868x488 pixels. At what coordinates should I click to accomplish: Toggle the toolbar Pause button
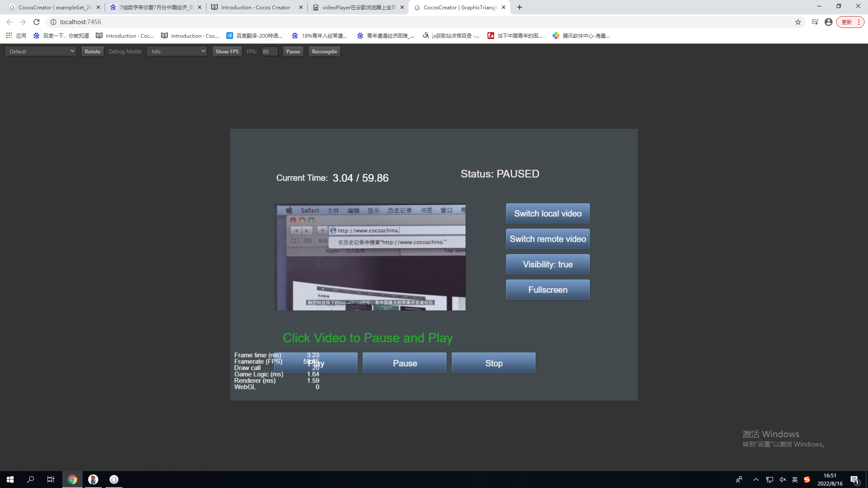point(293,51)
